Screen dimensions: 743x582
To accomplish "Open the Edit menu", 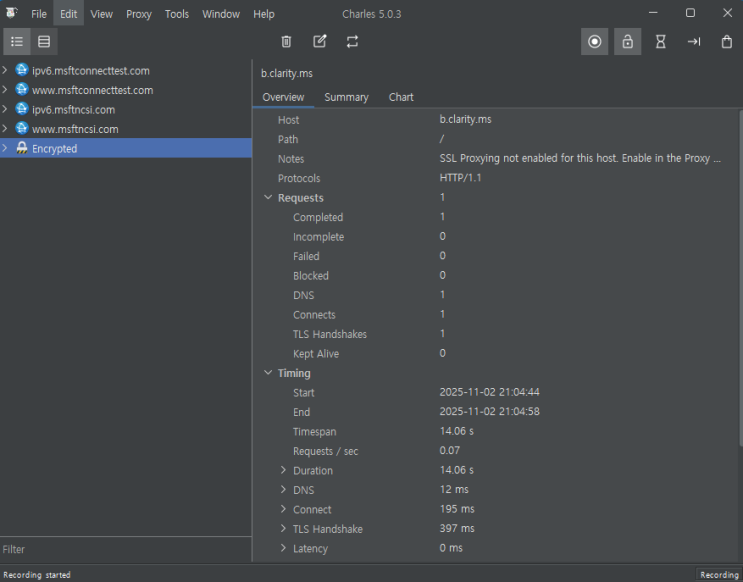I will (x=68, y=14).
